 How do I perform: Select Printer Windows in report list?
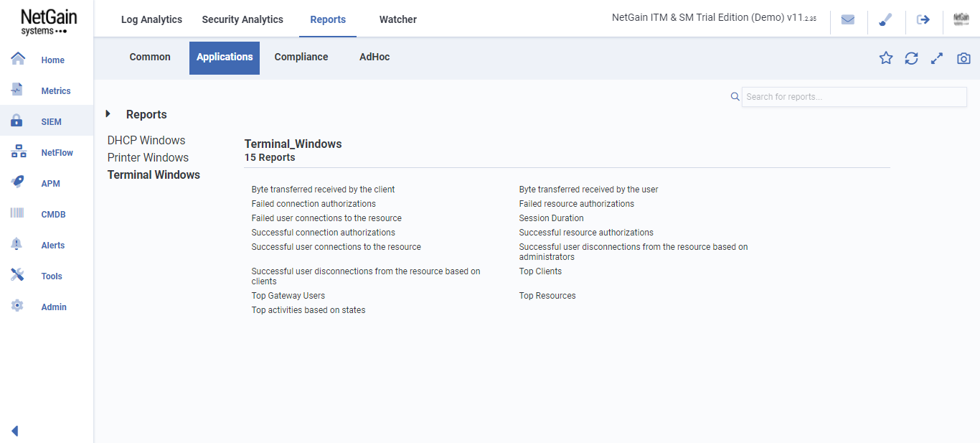[x=148, y=157]
